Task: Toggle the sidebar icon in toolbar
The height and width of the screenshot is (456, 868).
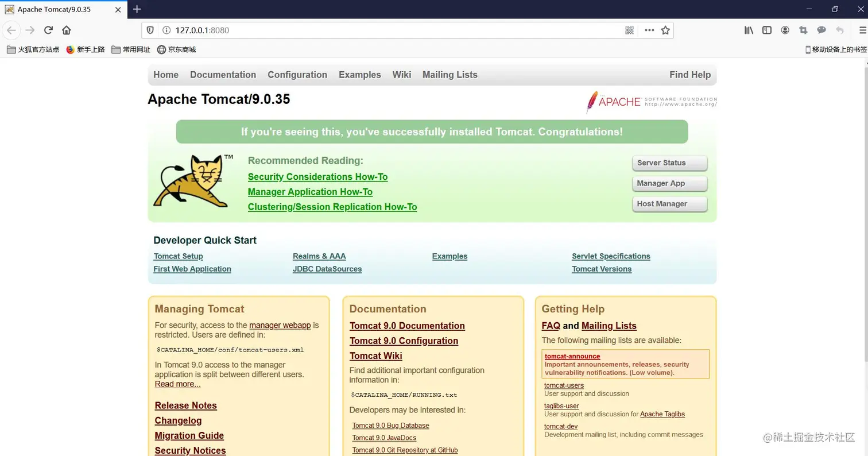Action: [x=767, y=30]
